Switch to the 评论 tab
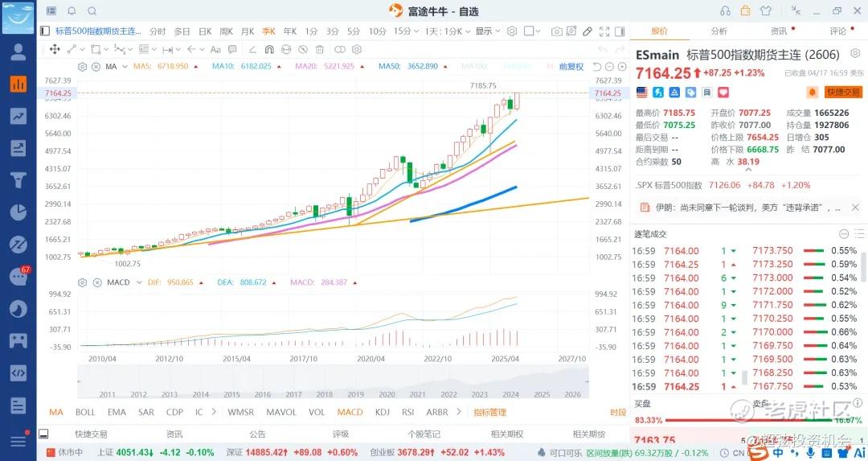 pyautogui.click(x=838, y=31)
